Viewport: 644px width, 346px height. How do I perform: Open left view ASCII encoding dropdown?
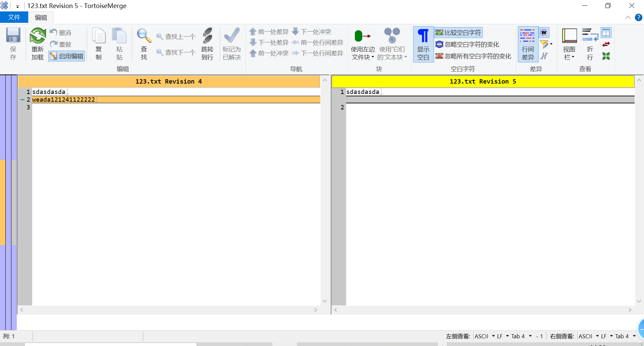(485, 336)
